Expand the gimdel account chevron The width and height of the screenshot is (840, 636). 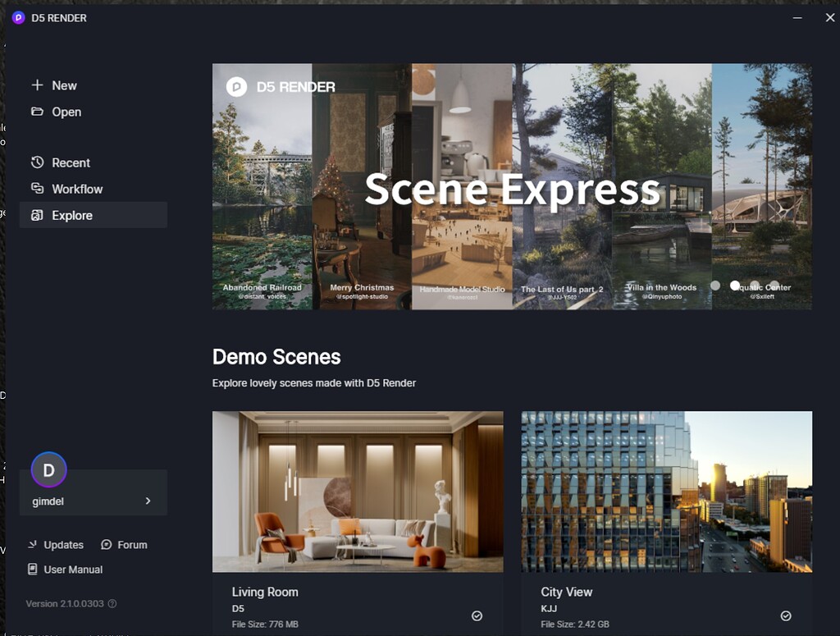[148, 501]
